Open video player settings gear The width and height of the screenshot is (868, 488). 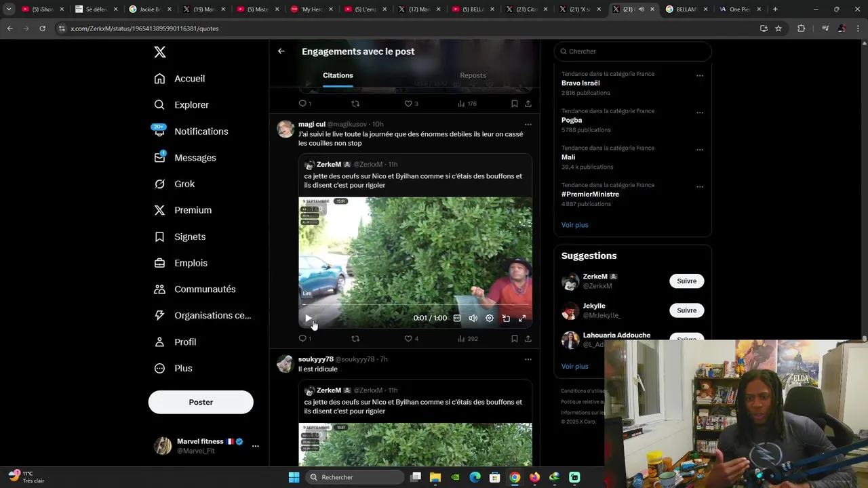490,318
